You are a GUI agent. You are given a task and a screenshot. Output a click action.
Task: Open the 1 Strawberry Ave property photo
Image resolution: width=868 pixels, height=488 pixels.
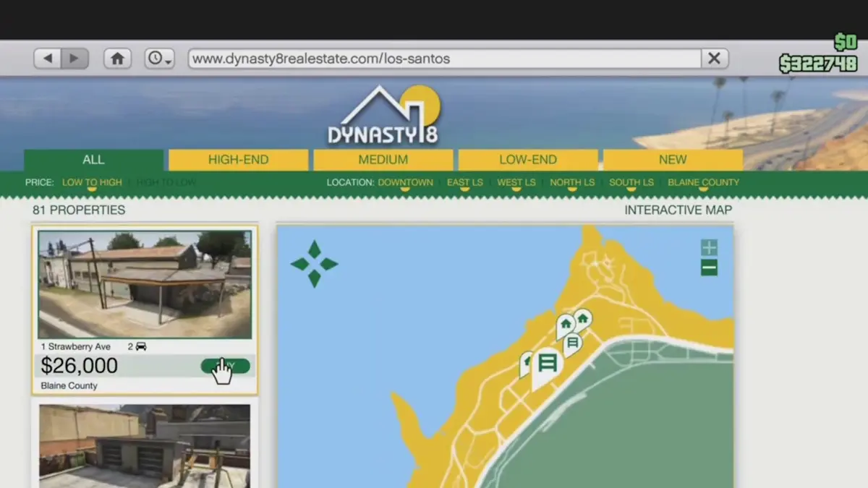tap(145, 284)
